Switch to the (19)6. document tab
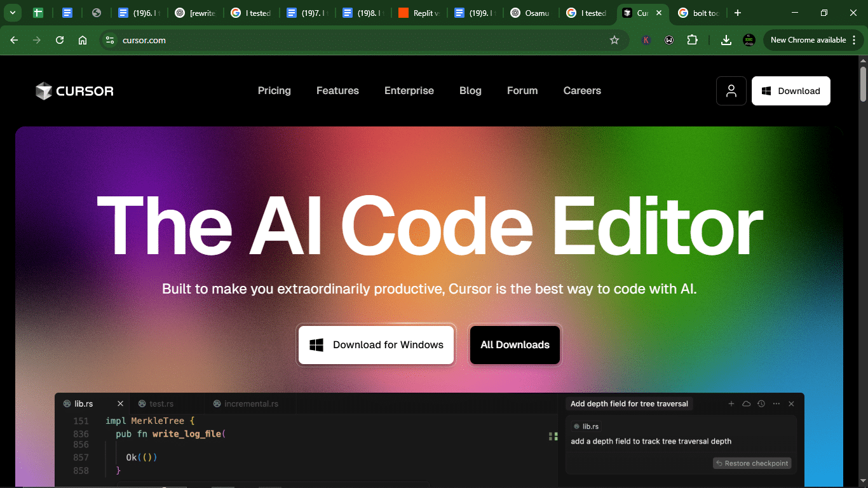 (139, 13)
